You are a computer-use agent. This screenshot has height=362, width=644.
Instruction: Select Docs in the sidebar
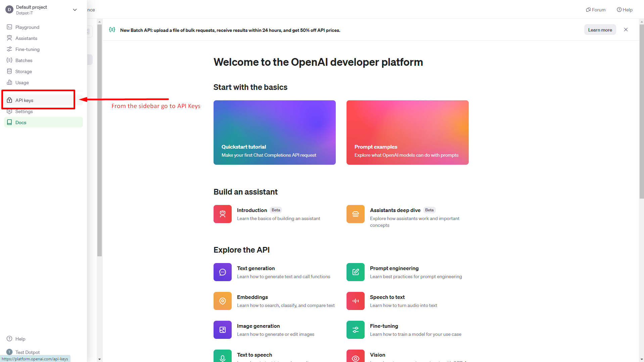click(43, 122)
